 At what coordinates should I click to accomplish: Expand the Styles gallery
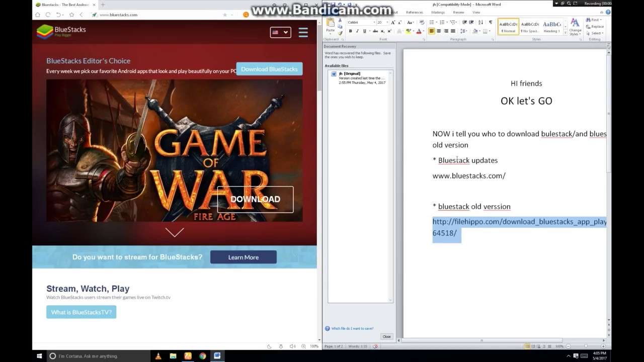point(566,32)
